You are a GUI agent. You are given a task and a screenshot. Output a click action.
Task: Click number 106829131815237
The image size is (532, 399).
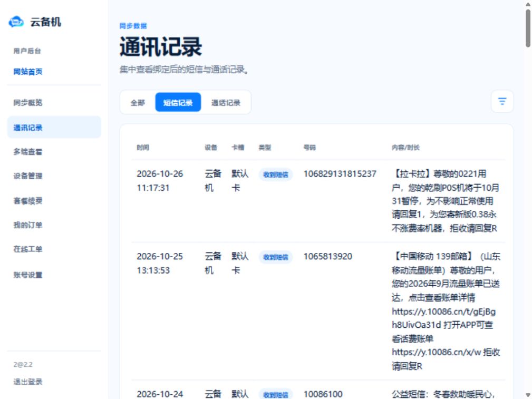point(340,174)
